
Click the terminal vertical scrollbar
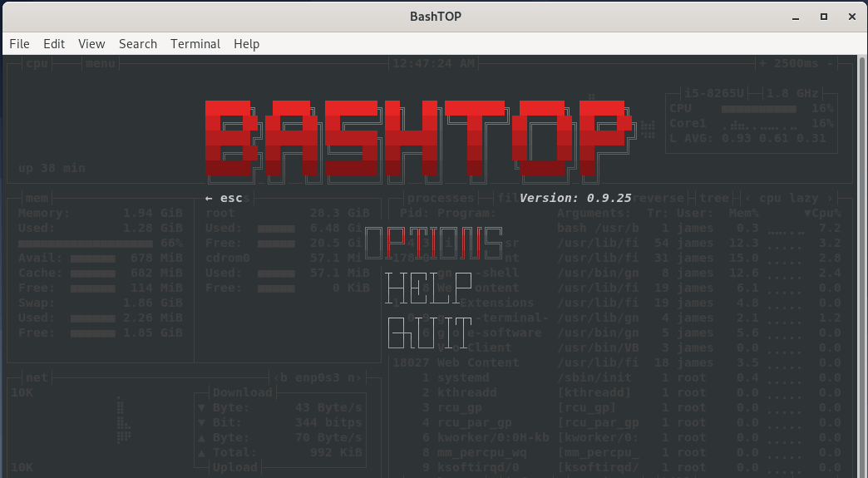tap(862, 266)
